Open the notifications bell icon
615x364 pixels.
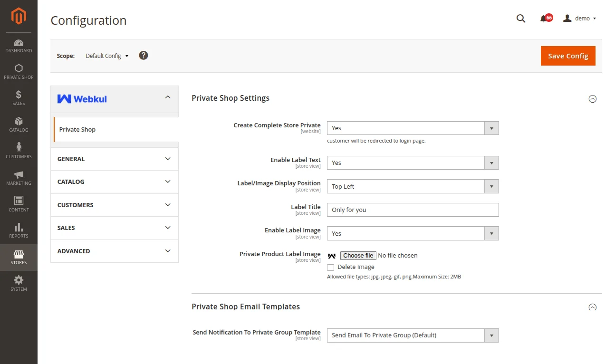[x=543, y=19]
